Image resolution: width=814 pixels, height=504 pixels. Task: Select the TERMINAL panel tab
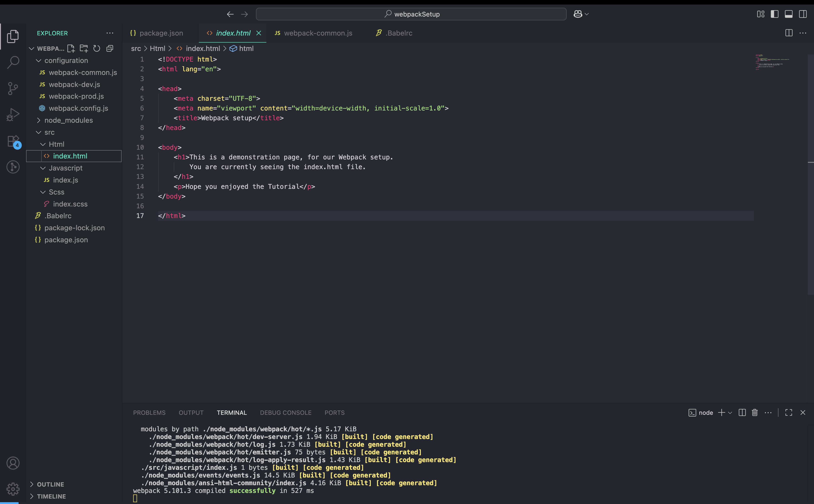(232, 413)
